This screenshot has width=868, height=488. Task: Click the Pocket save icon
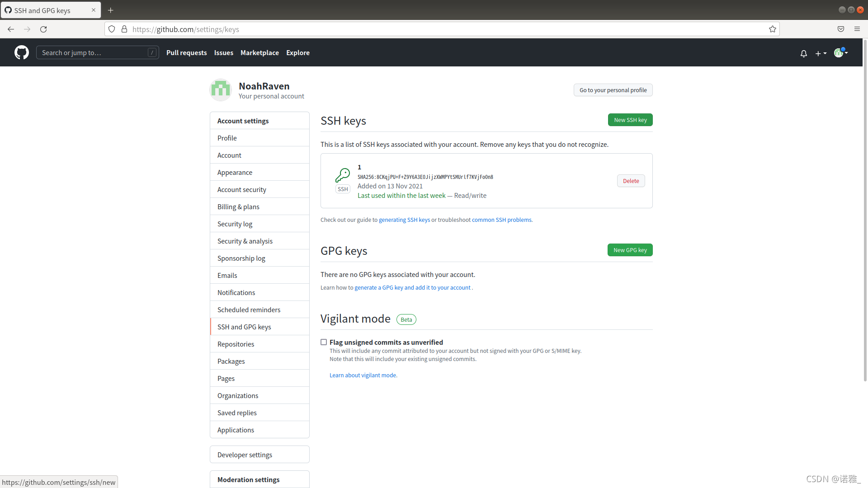pos(840,29)
